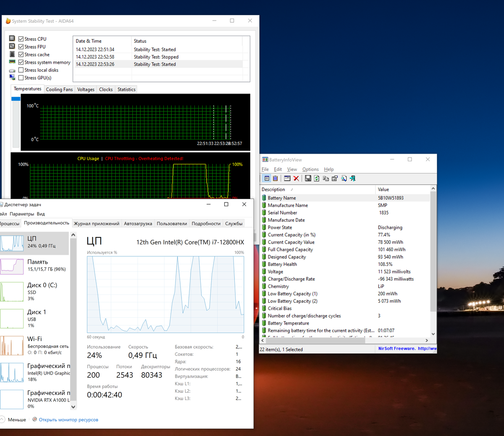Click the Date & Time column header in AIDA64
This screenshot has height=436, width=504.
click(x=102, y=41)
